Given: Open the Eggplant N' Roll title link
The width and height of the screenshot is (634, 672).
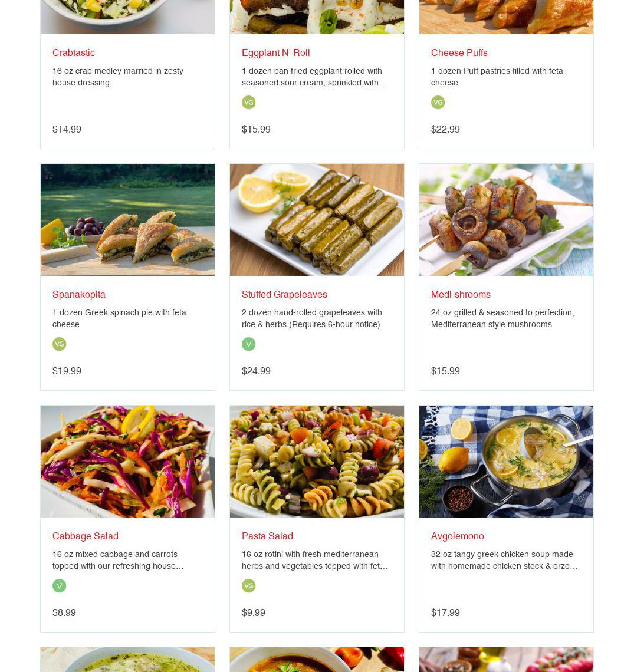Looking at the screenshot, I should click(x=275, y=52).
